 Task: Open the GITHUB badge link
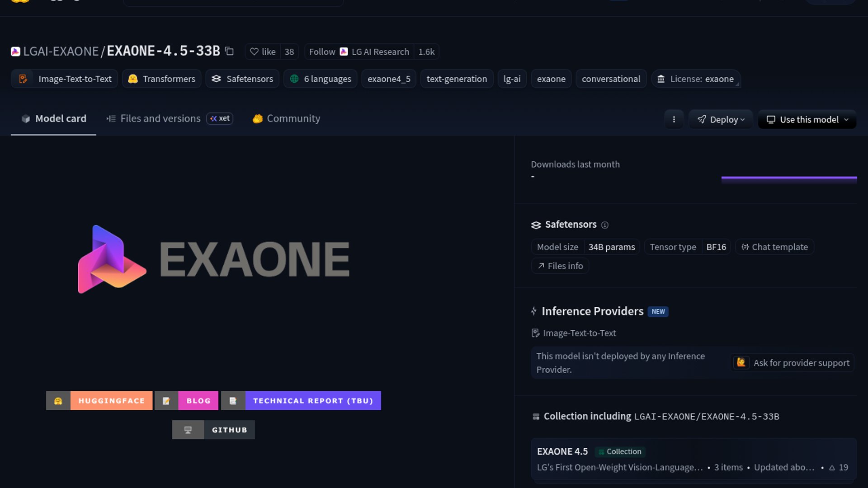[213, 430]
